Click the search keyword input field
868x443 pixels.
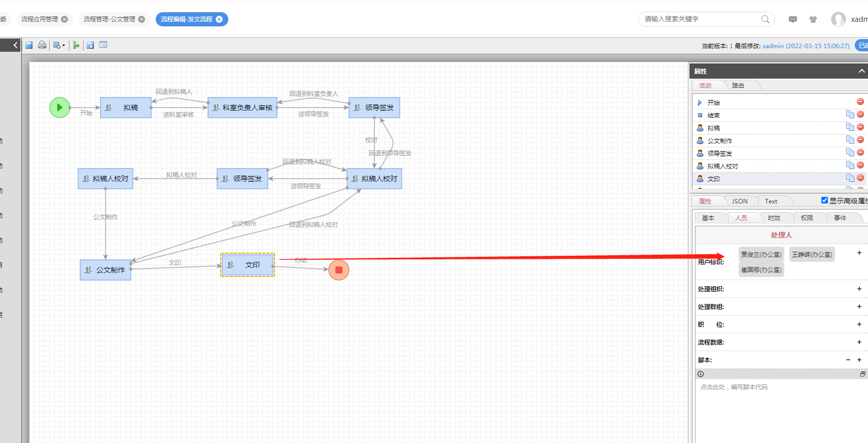tap(700, 19)
